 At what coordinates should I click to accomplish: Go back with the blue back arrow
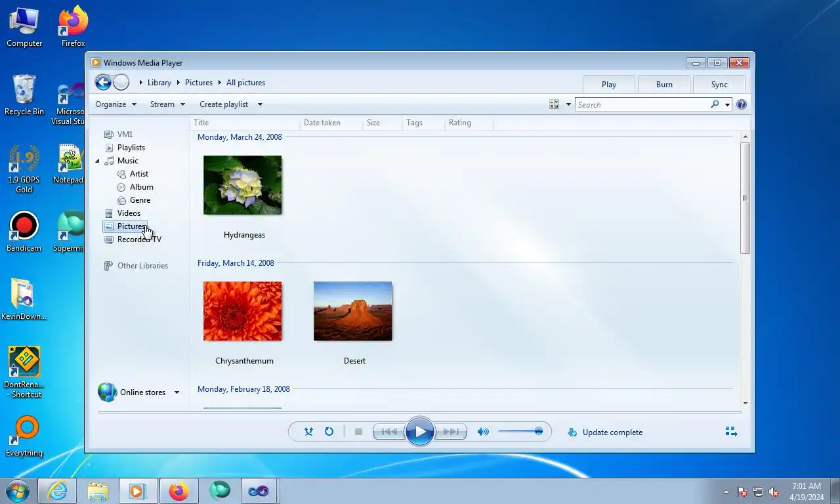[103, 82]
